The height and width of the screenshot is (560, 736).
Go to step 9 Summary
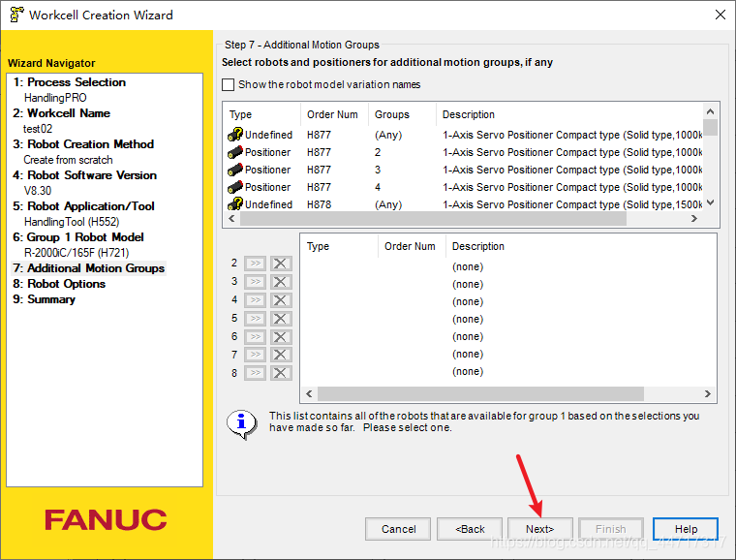(x=45, y=299)
